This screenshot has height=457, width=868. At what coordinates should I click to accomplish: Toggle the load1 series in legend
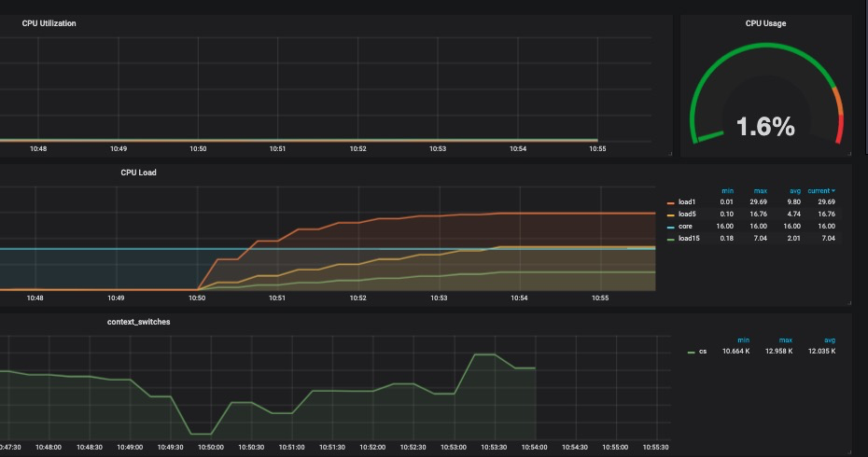(686, 202)
